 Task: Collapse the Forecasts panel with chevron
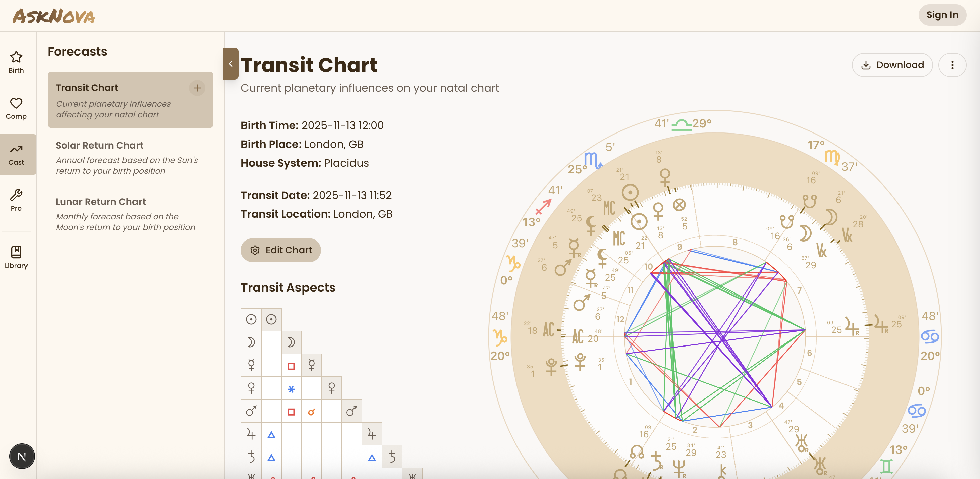(x=230, y=63)
